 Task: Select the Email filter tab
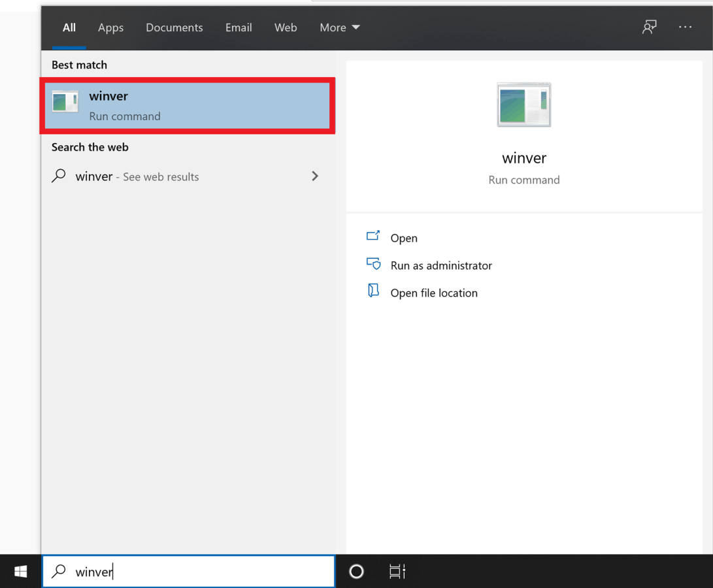tap(239, 27)
